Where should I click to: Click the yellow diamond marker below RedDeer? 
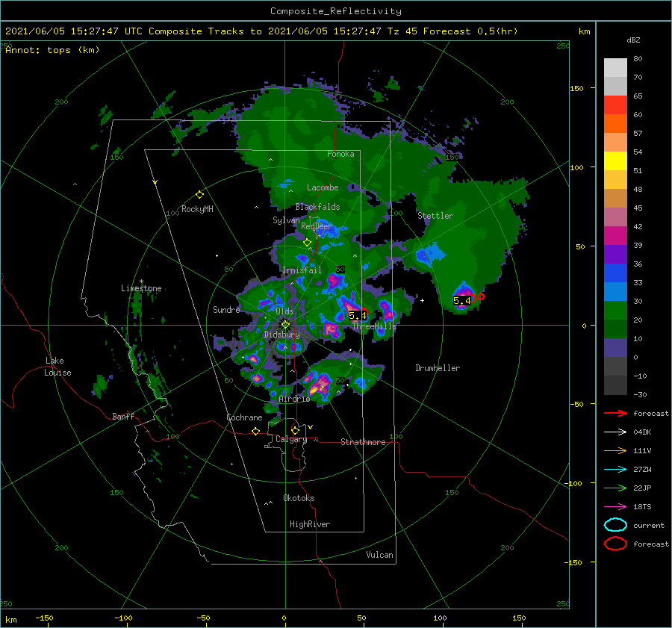pos(307,243)
